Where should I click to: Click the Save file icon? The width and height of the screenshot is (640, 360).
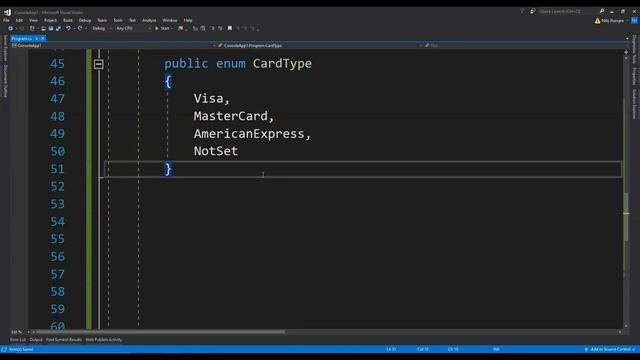pos(51,28)
